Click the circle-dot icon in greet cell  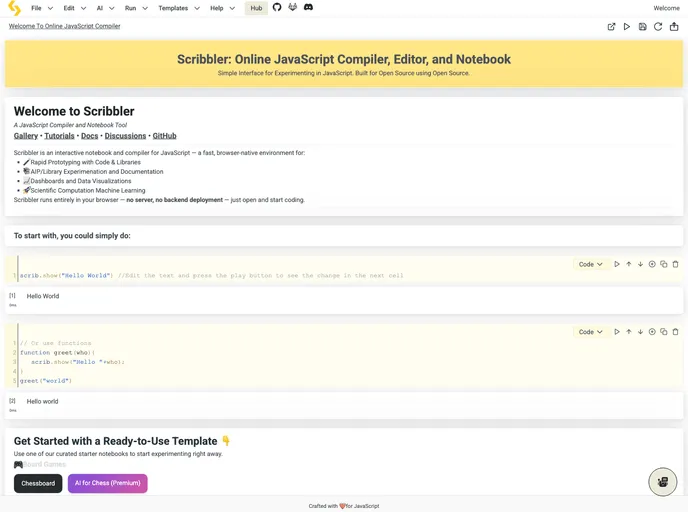click(652, 332)
